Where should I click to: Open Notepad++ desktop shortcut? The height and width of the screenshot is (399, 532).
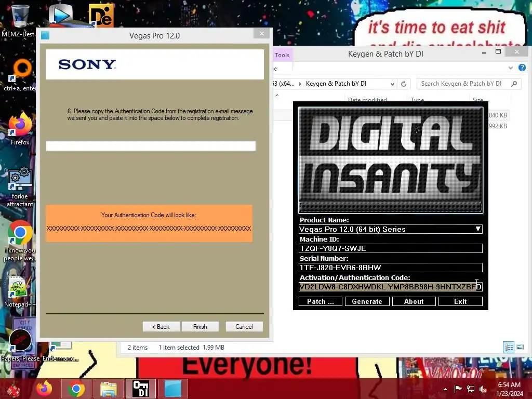click(19, 292)
